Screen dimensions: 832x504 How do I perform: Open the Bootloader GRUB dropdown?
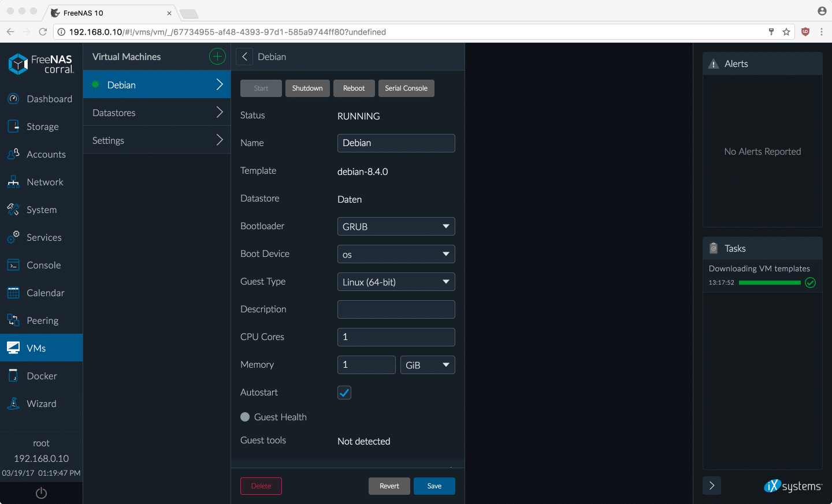396,226
